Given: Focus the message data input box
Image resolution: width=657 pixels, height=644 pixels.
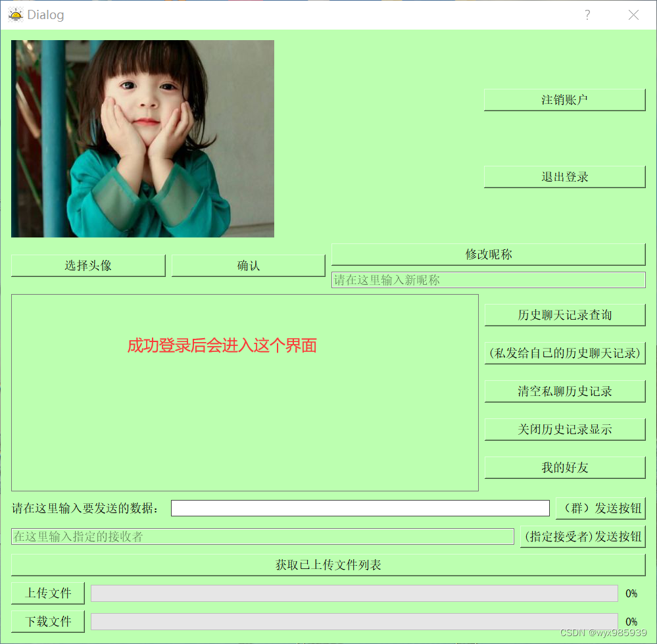Looking at the screenshot, I should 360,508.
